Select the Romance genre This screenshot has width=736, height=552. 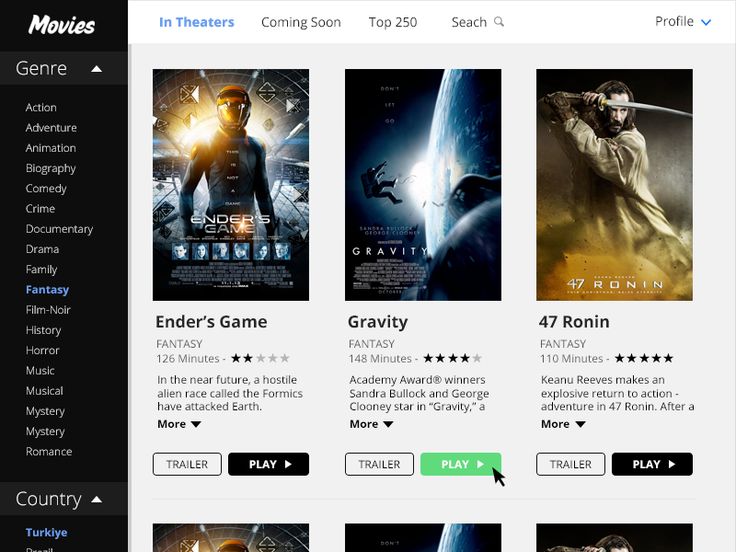[49, 452]
